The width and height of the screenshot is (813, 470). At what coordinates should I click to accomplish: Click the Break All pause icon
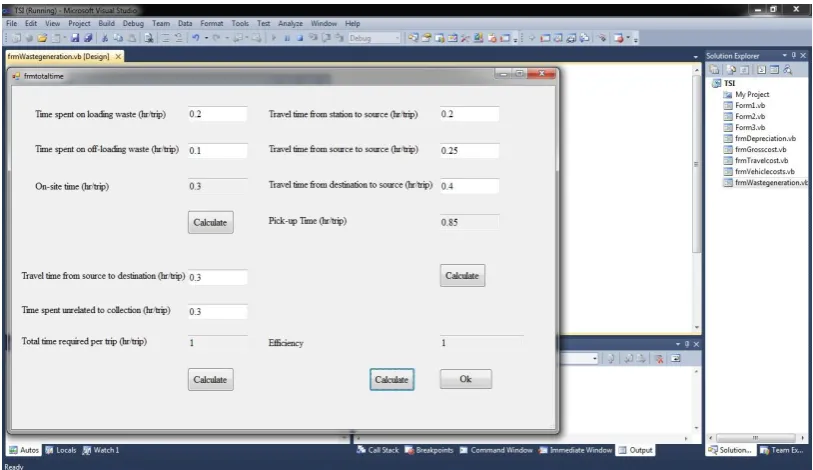click(x=287, y=38)
